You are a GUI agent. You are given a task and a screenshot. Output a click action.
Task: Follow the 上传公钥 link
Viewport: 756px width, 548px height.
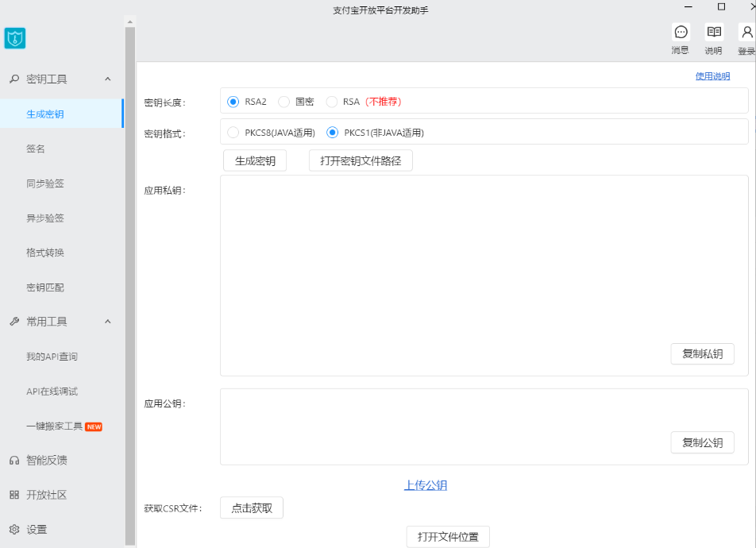click(x=426, y=485)
